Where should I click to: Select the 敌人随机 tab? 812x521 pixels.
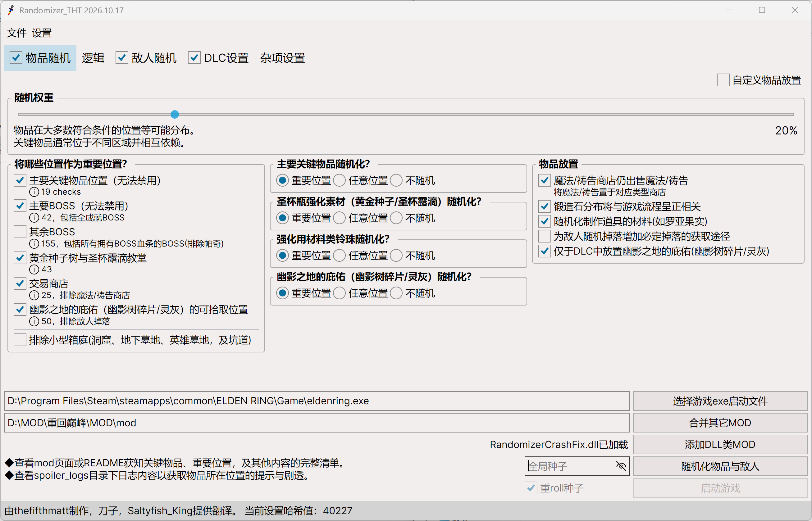coord(154,58)
